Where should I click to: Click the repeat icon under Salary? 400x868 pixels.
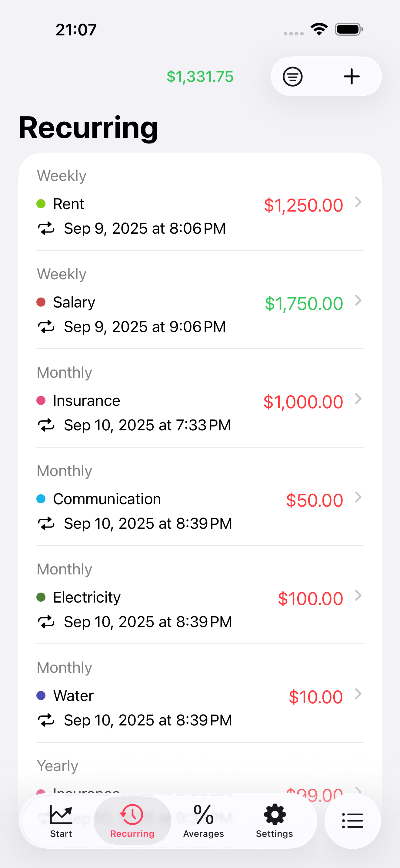(46, 327)
